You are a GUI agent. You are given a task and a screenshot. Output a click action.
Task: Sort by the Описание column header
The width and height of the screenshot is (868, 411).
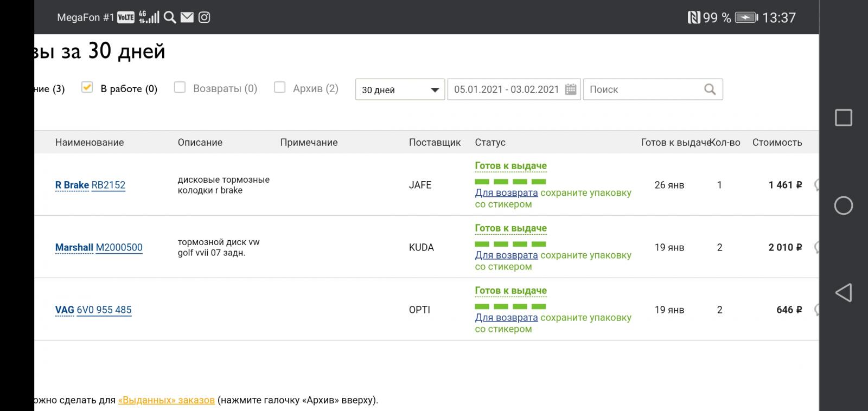tap(200, 143)
